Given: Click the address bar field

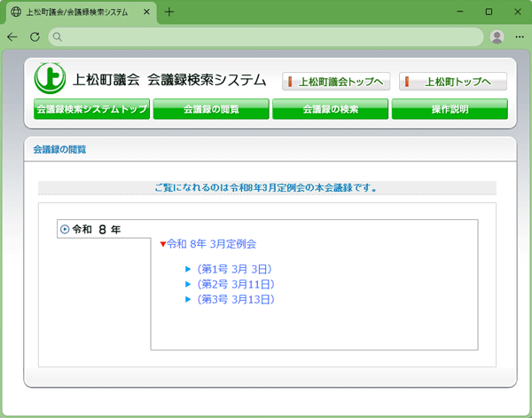Looking at the screenshot, I should pos(266,36).
